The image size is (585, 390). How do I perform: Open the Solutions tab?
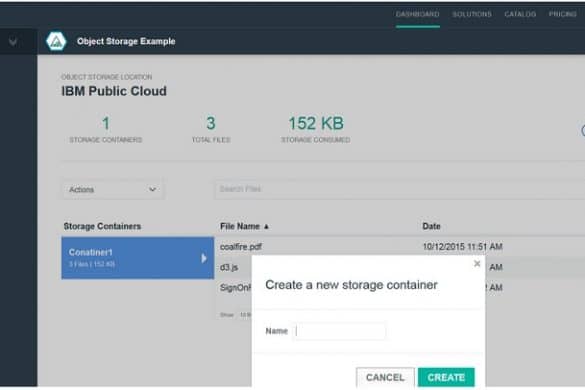point(472,14)
